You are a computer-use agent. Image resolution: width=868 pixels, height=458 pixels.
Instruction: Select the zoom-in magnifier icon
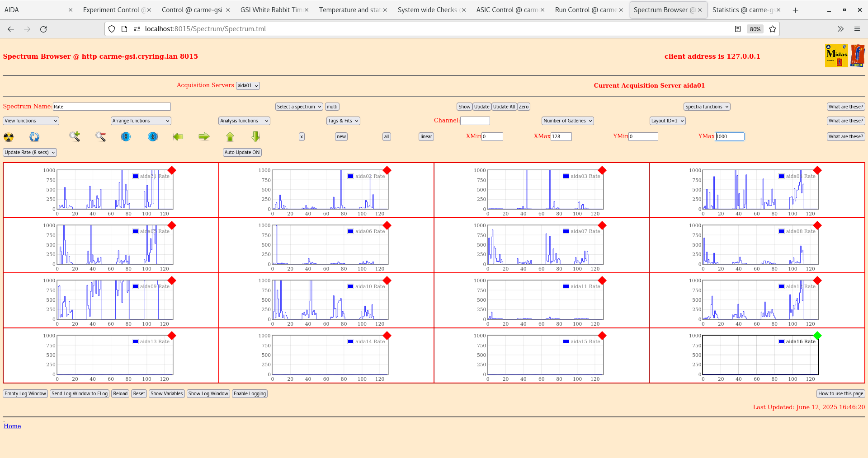[74, 136]
